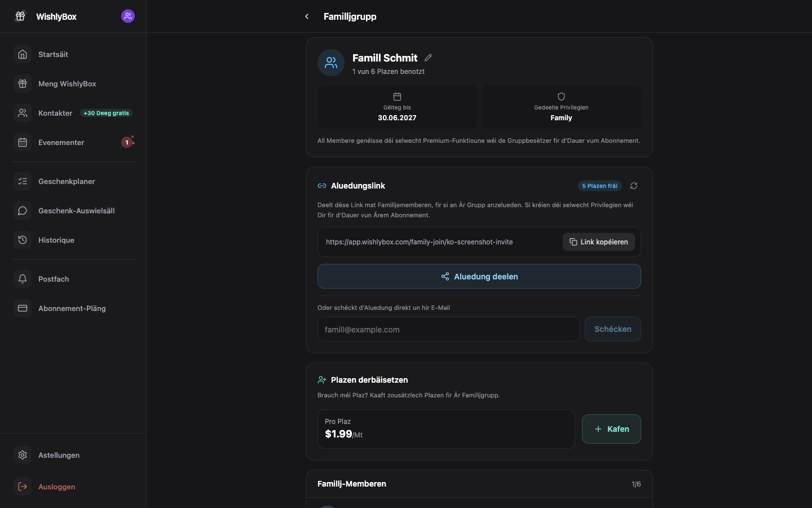Click the 5 Plazen fräi badge
Image resolution: width=812 pixels, height=508 pixels.
point(600,186)
